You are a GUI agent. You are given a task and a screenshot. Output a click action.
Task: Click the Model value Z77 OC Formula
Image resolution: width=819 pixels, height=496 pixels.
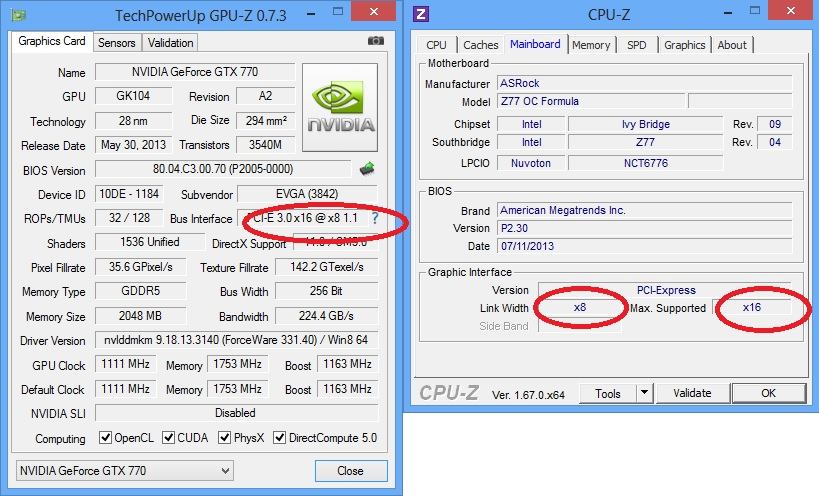pos(591,101)
